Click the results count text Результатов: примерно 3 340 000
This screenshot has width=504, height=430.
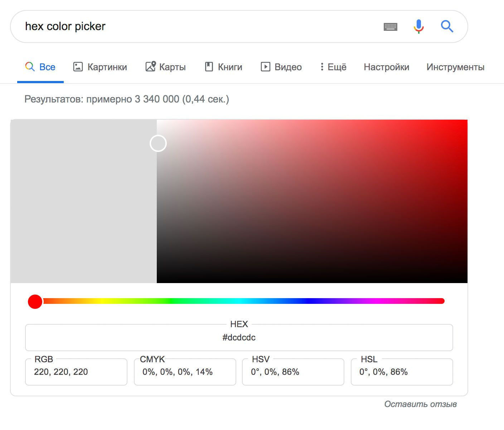102,99
